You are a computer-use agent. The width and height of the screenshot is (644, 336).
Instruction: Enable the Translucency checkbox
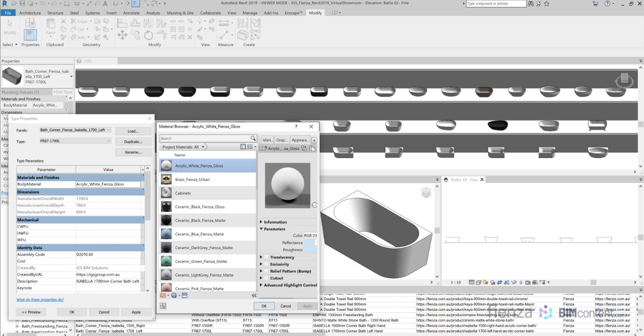click(x=267, y=257)
